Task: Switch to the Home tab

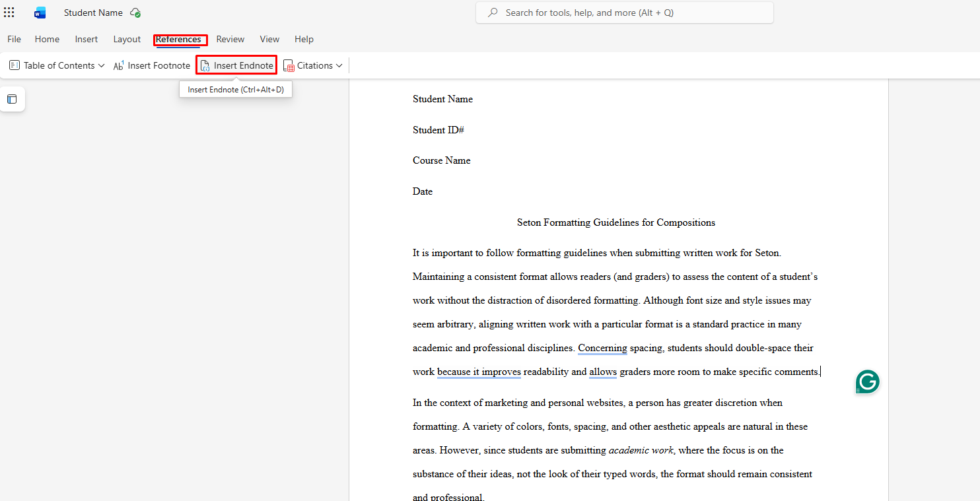Action: pos(47,39)
